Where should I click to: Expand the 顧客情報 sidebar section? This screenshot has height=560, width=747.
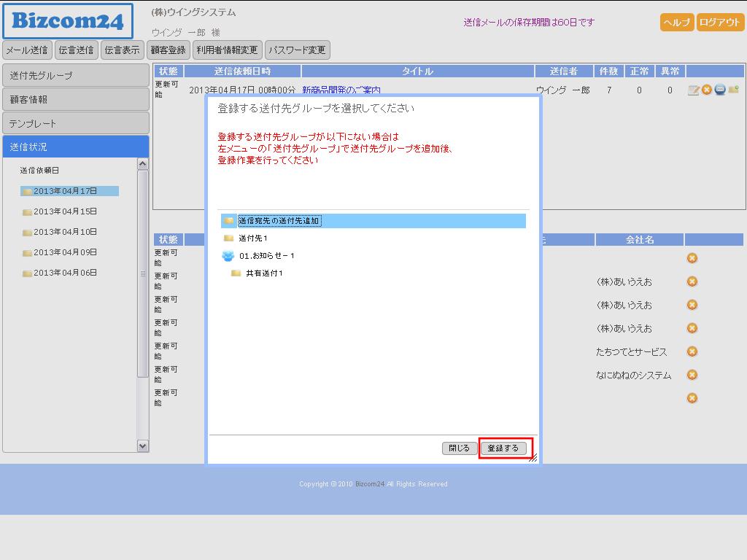point(76,99)
